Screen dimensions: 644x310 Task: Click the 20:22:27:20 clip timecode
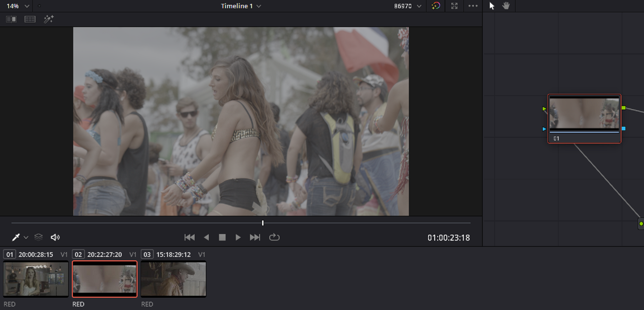click(105, 255)
